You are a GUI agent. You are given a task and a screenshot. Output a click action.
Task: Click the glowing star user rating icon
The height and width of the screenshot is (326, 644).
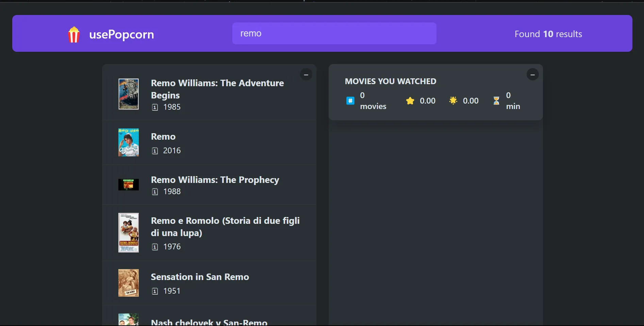[453, 100]
